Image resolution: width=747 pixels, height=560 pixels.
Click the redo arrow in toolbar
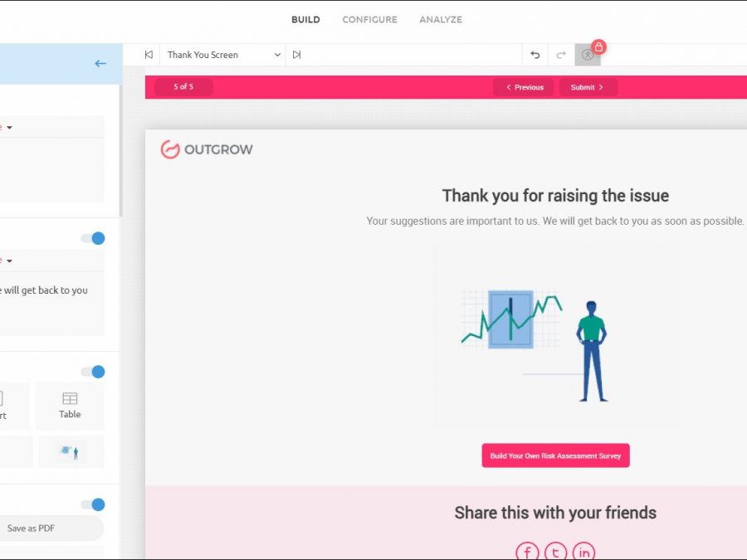(x=561, y=55)
